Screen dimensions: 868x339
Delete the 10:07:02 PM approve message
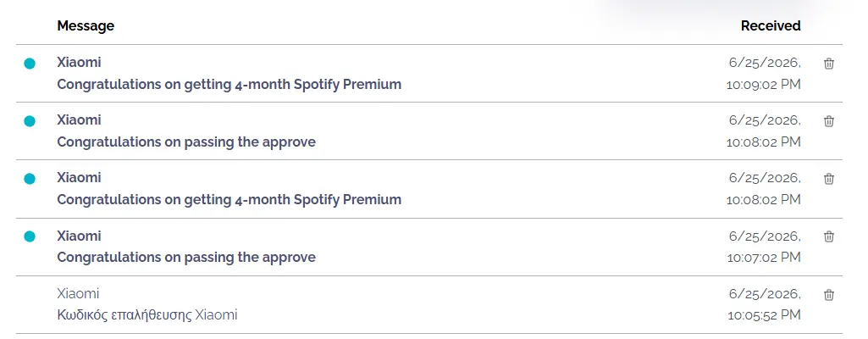click(829, 236)
